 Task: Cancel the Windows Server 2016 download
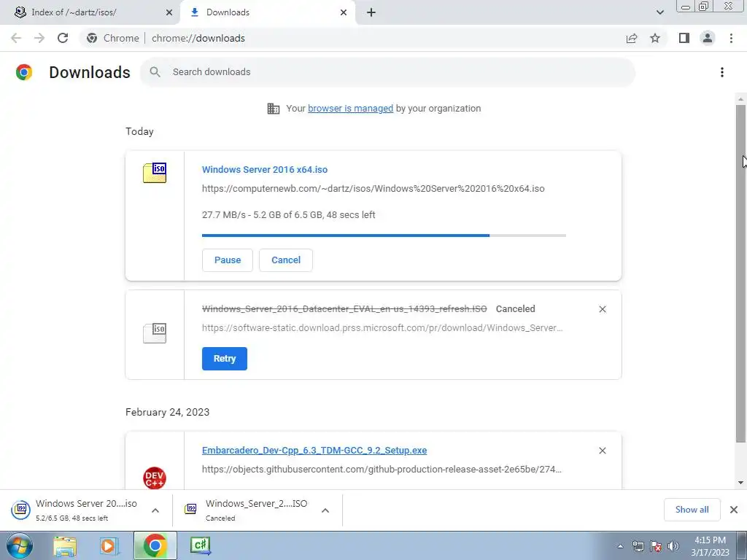click(x=286, y=260)
